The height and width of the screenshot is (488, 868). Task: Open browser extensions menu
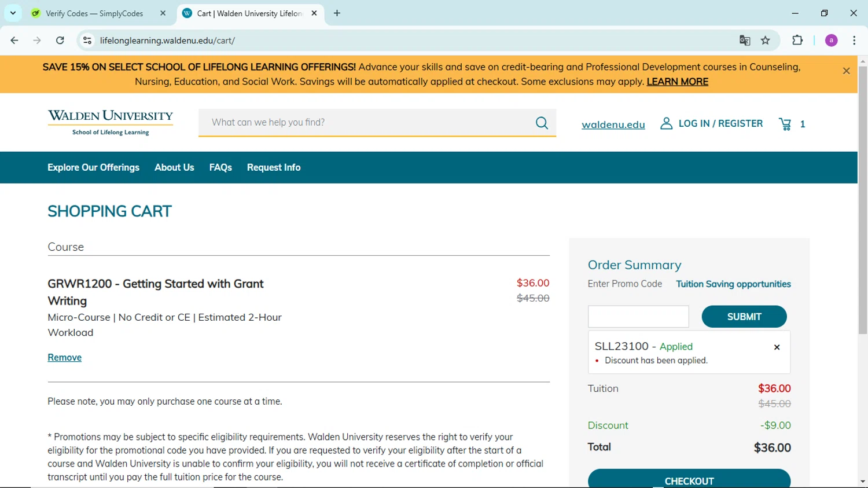click(x=797, y=41)
